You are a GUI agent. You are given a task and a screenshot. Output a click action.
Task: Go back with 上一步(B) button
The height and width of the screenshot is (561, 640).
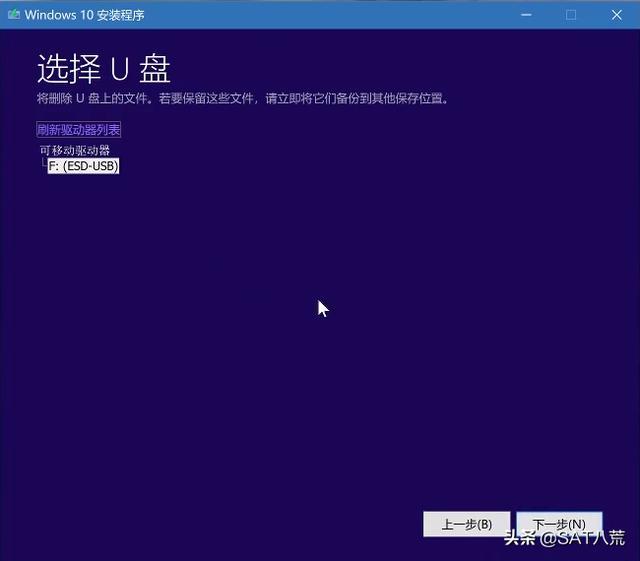point(467,524)
